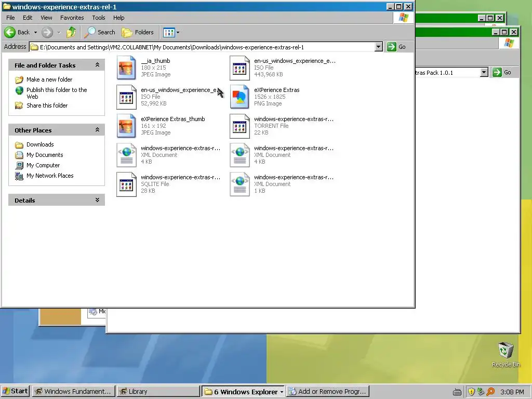Expand the address bar dropdown

point(379,47)
